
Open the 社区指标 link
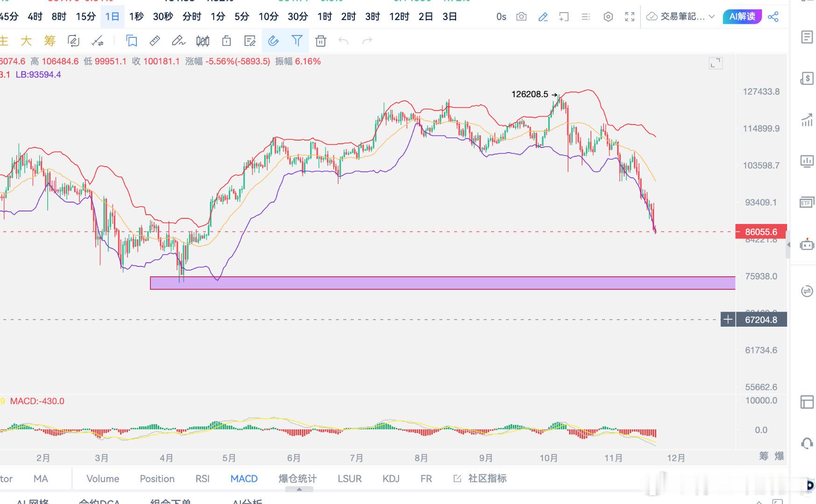(480, 479)
